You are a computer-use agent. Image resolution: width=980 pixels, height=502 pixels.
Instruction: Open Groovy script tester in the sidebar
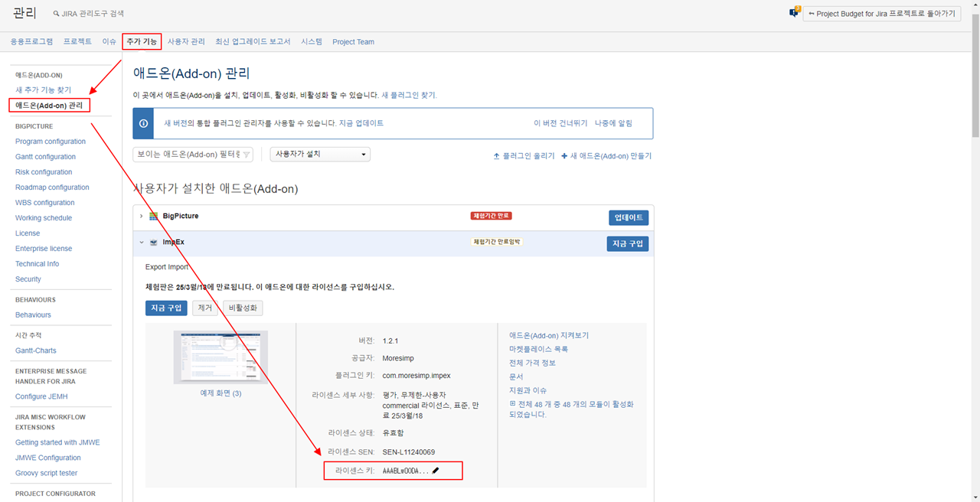(47, 473)
